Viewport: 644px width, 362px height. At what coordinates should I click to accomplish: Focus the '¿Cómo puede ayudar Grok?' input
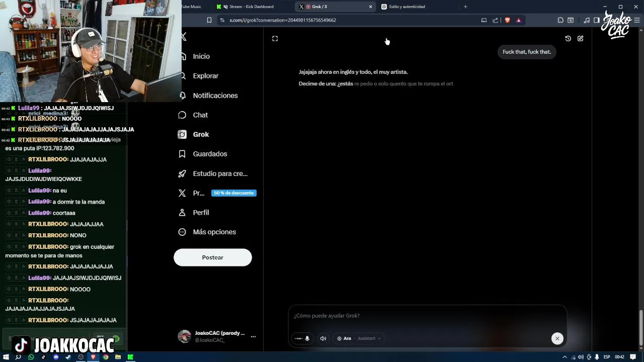428,316
